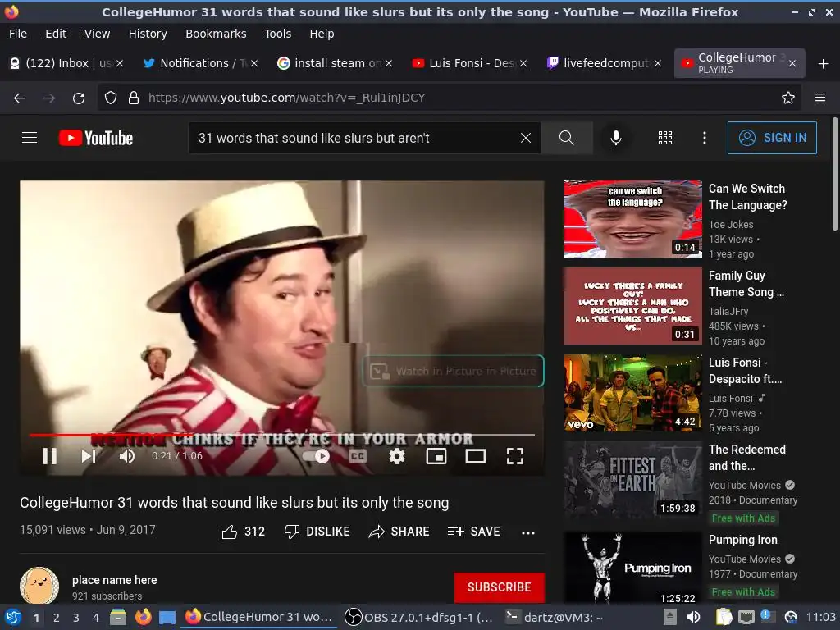Open place name here channel avatar

(39, 586)
